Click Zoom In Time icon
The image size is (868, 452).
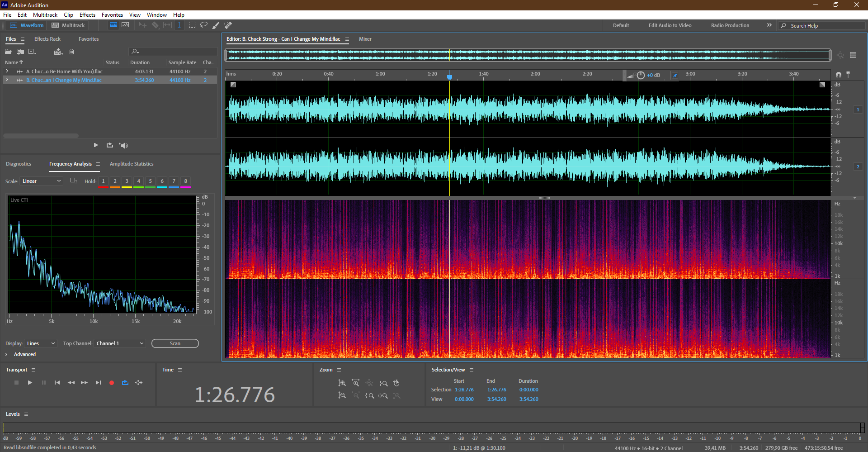click(356, 383)
